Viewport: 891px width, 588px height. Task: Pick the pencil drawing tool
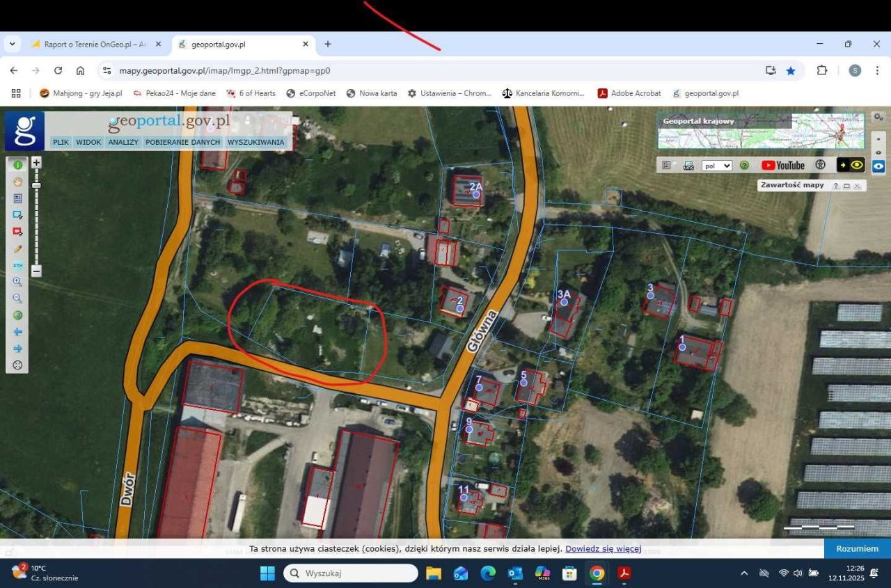pos(17,248)
